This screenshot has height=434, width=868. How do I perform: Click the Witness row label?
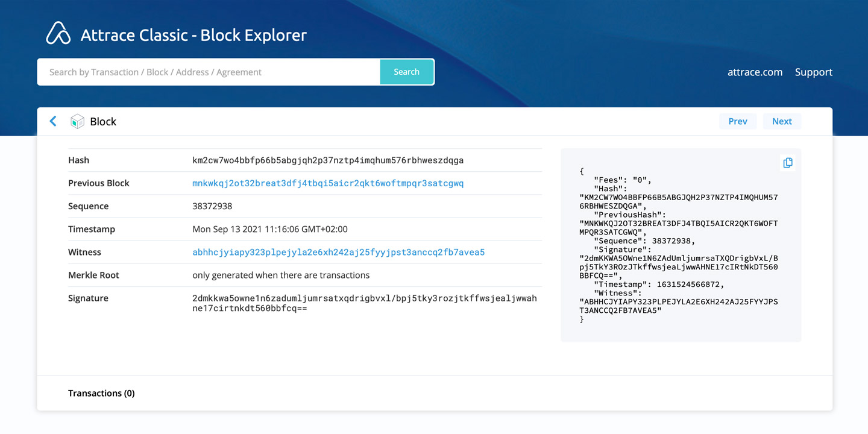coord(84,252)
